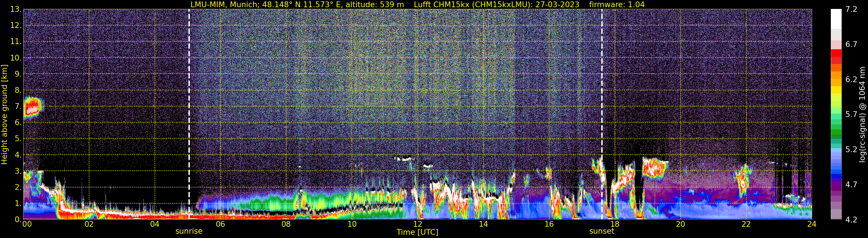868x238 pixels.
Task: Click colorbar value label '4.2'
Action: coord(851,220)
